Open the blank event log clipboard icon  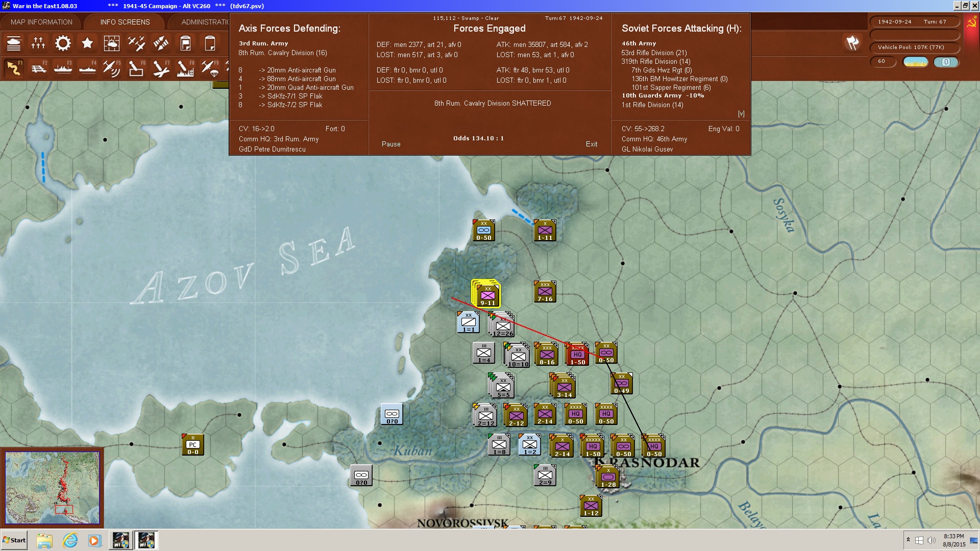click(x=210, y=43)
